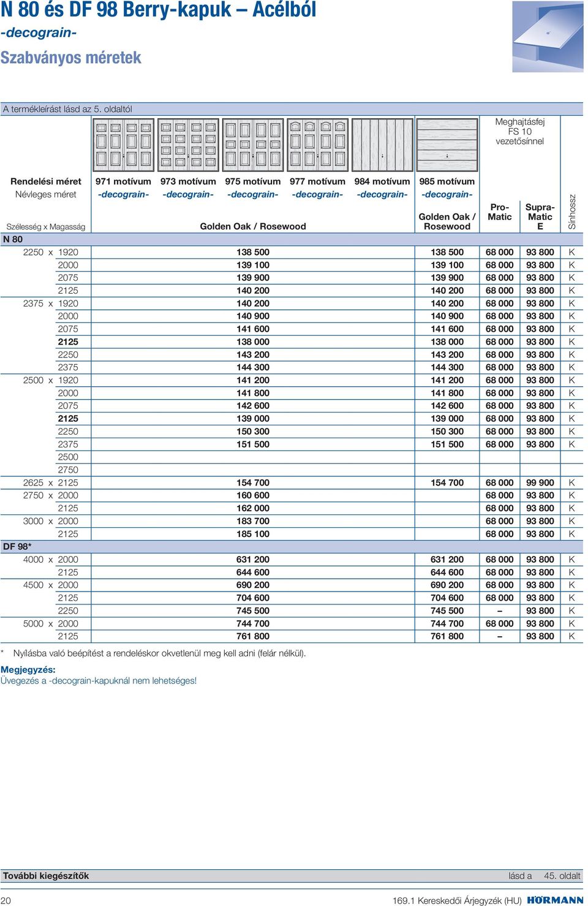Click the 'Szabványos méretek' heading
This screenshot has width=588, height=906.
pyautogui.click(x=71, y=58)
